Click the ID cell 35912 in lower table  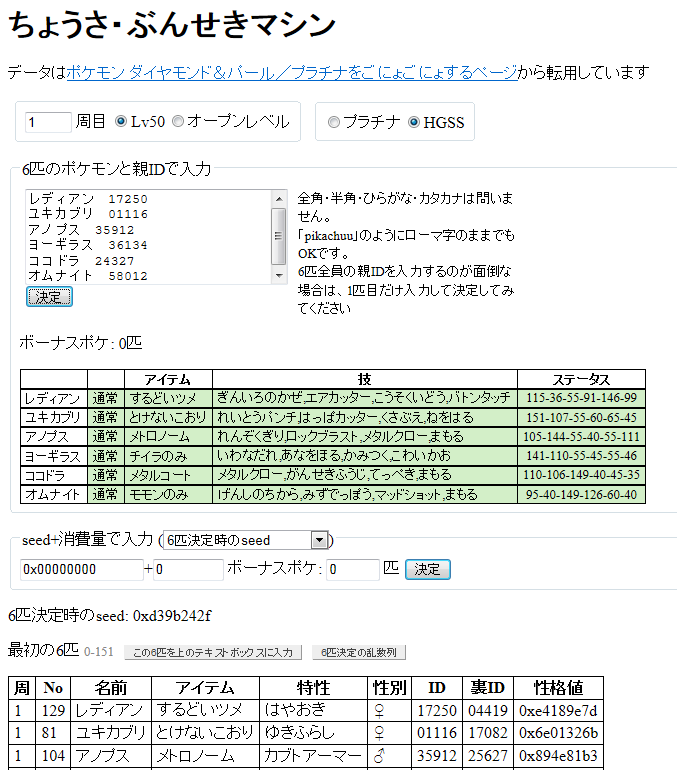click(437, 755)
